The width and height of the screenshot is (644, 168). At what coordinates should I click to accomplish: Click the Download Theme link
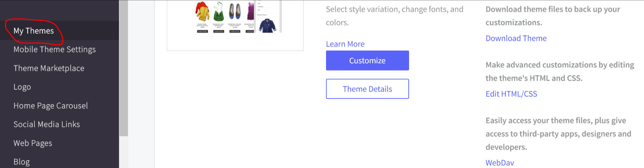pos(516,38)
